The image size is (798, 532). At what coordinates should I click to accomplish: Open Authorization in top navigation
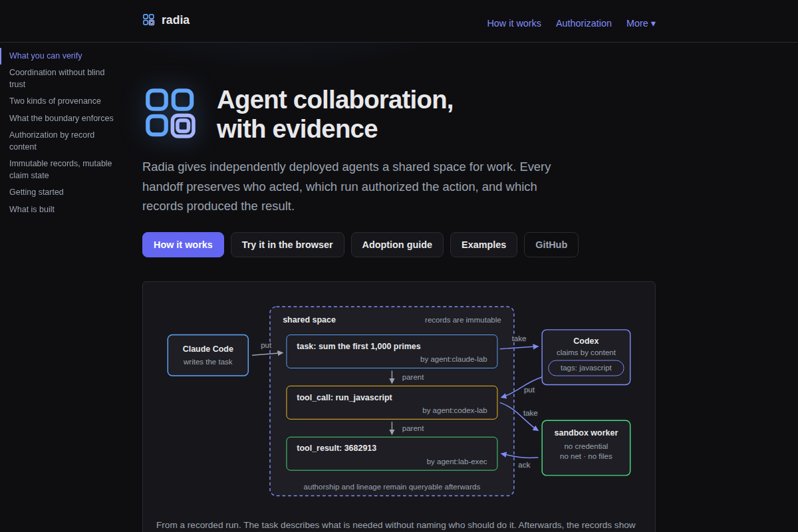[584, 23]
